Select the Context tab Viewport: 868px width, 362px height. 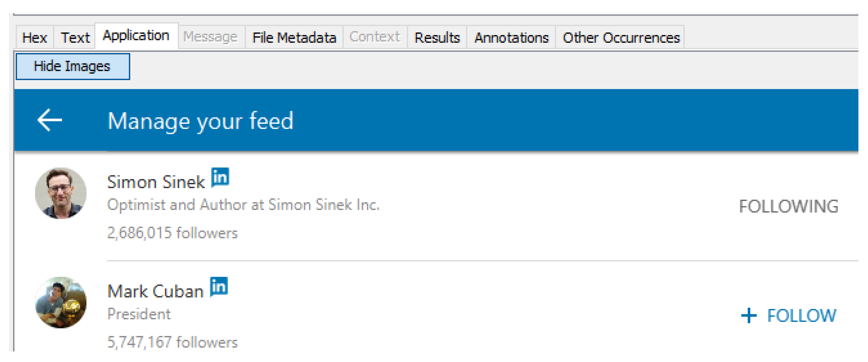point(374,37)
